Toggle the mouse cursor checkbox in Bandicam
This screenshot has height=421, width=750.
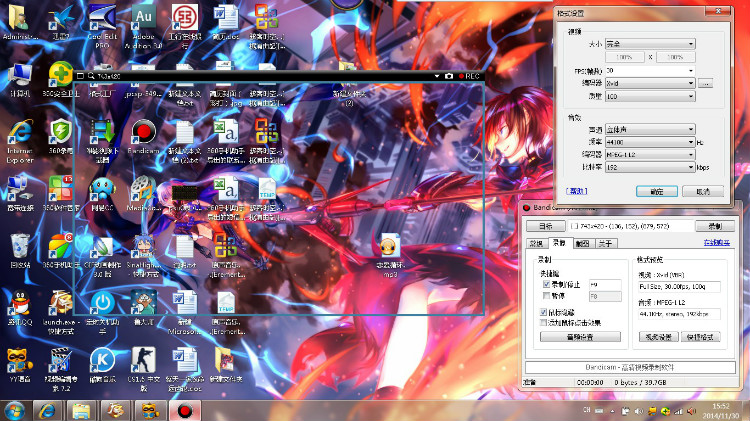click(x=543, y=312)
